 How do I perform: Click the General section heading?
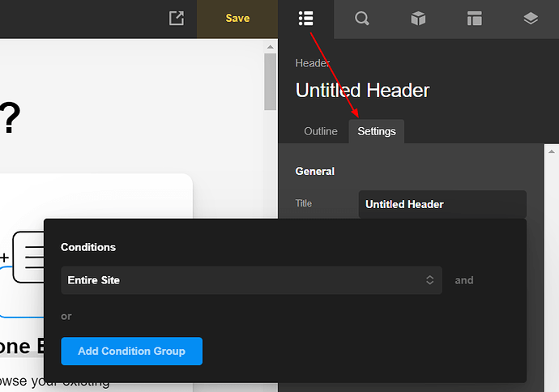pyautogui.click(x=315, y=171)
